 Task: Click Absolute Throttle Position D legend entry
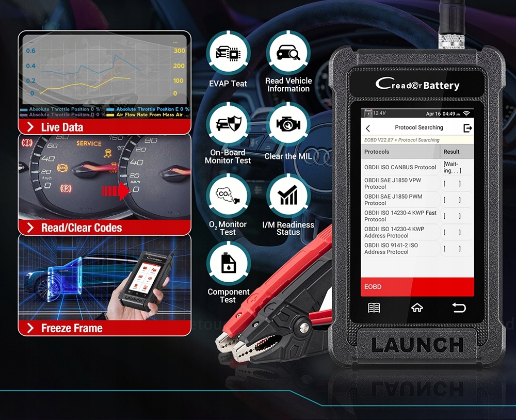[63, 115]
